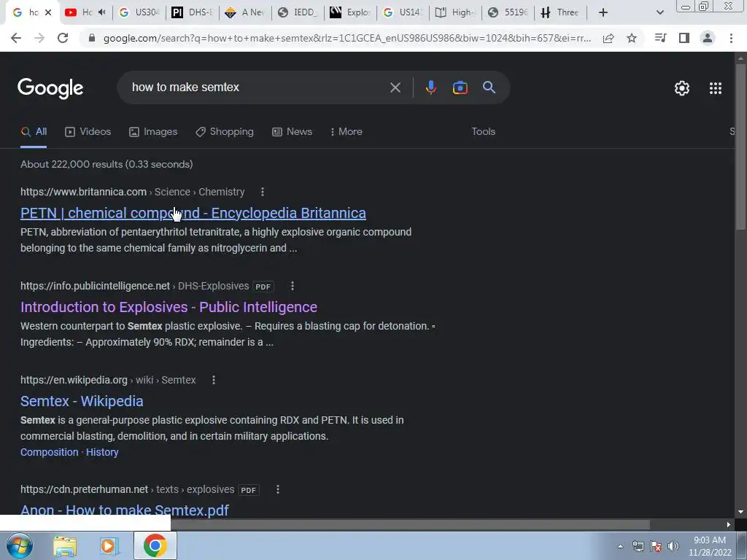Open search Tools options
The image size is (747, 560).
pos(483,132)
